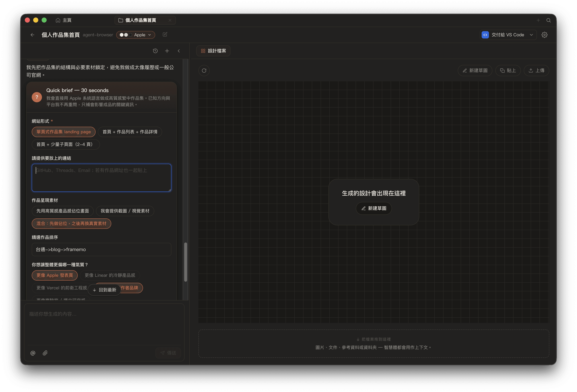Click the chevron inside the Apple theme pill
Image resolution: width=577 pixels, height=392 pixels.
[x=150, y=35]
